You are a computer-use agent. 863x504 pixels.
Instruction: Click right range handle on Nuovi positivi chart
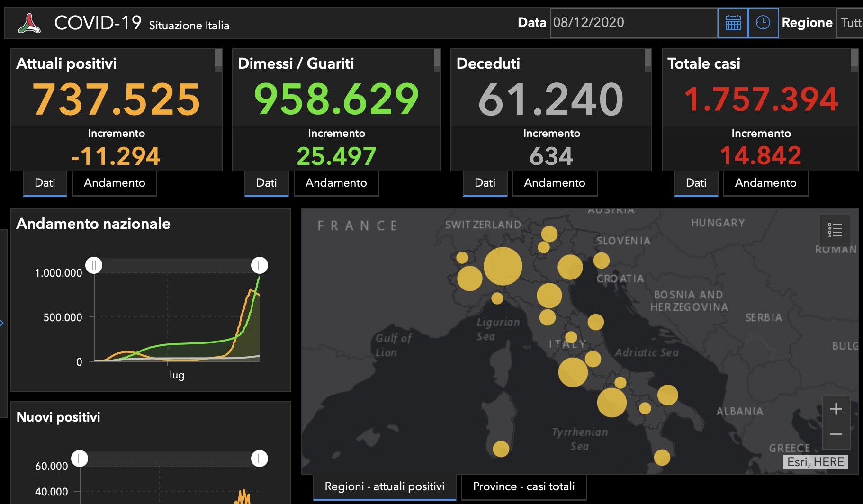point(260,459)
